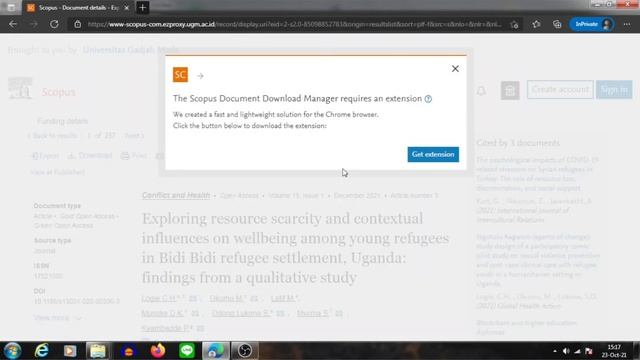Launch Internet Explorer from taskbar

pyautogui.click(x=42, y=351)
